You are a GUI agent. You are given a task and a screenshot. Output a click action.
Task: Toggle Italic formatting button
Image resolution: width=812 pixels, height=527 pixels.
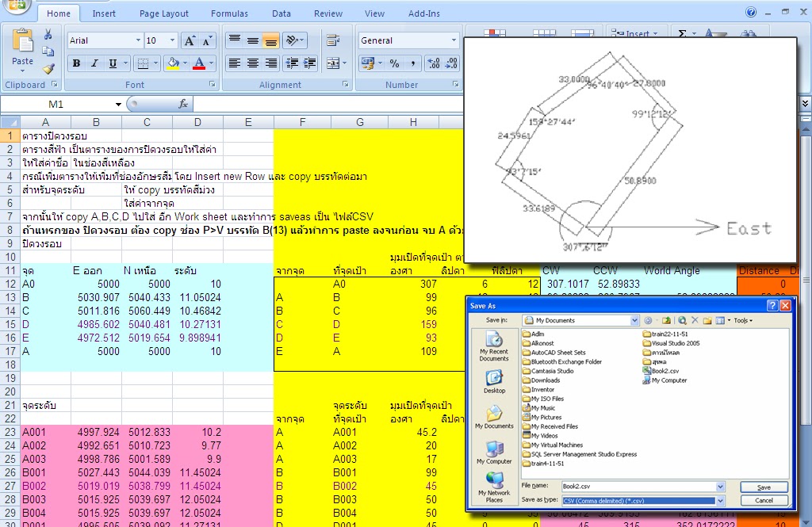[x=94, y=63]
